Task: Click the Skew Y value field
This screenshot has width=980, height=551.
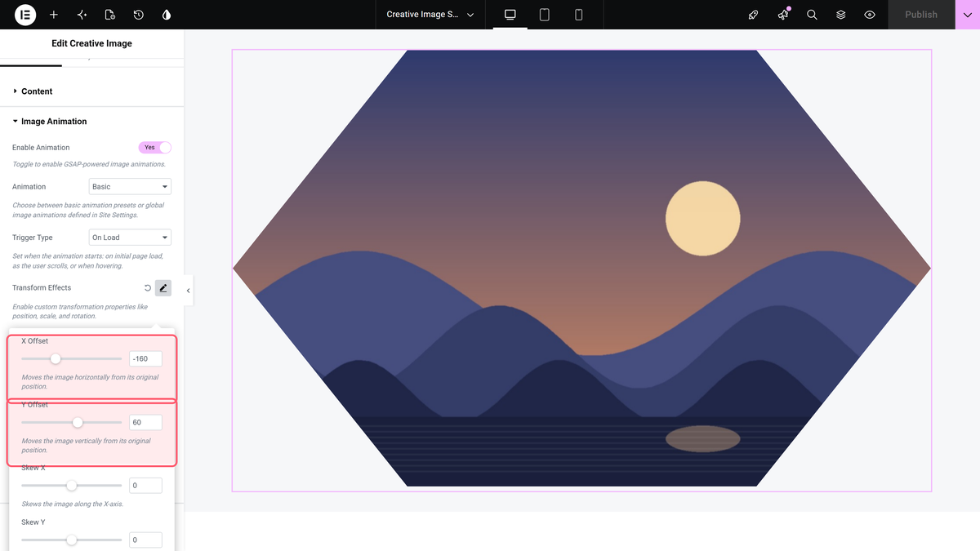Action: tap(145, 540)
